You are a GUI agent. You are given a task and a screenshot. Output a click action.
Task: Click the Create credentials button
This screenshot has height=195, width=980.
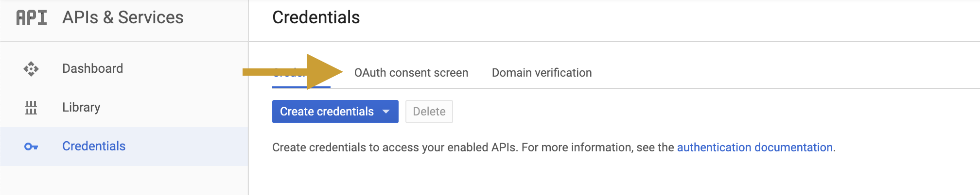327,112
